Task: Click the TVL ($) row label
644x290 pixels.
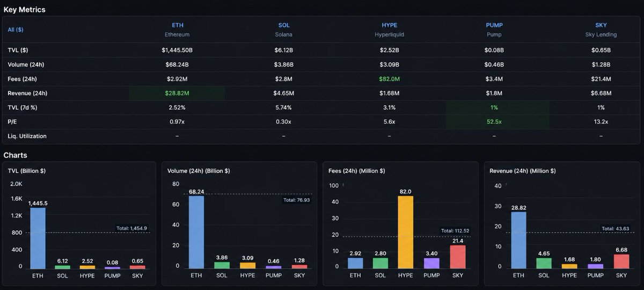Action: click(18, 50)
